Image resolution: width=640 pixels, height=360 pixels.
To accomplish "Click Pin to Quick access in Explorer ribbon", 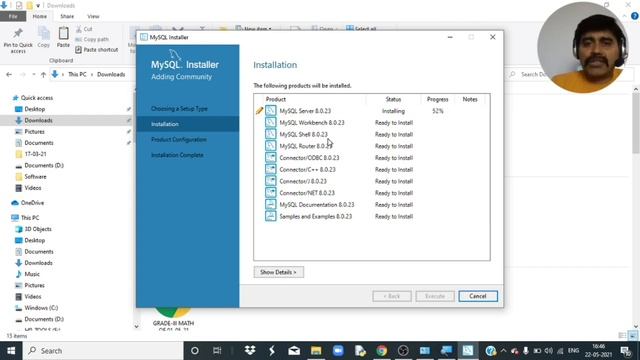I will [x=18, y=40].
